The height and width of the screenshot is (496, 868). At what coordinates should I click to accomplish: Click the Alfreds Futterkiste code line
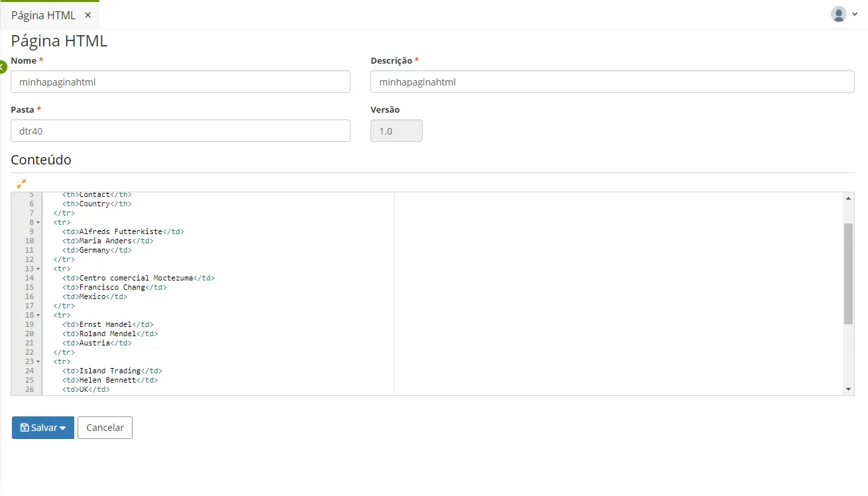pos(123,231)
